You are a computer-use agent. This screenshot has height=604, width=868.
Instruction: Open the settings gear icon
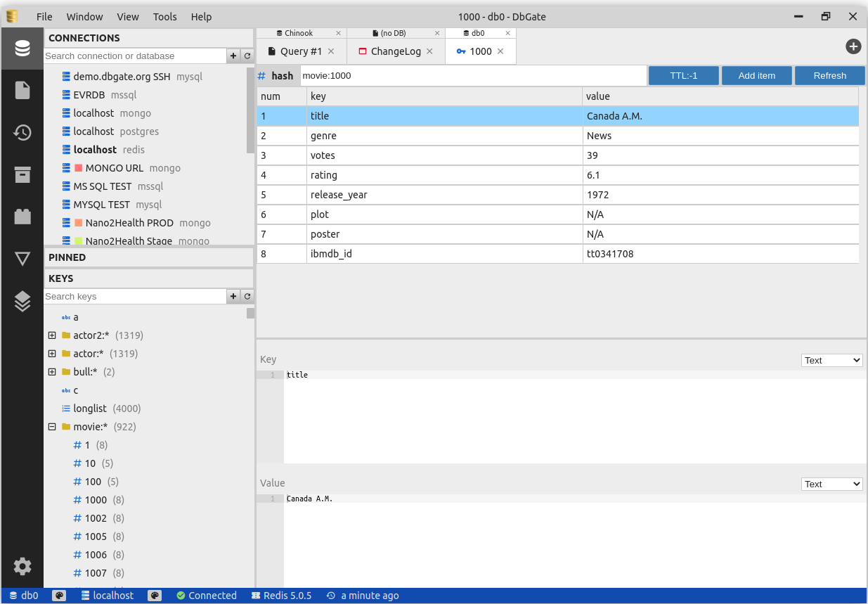click(22, 566)
